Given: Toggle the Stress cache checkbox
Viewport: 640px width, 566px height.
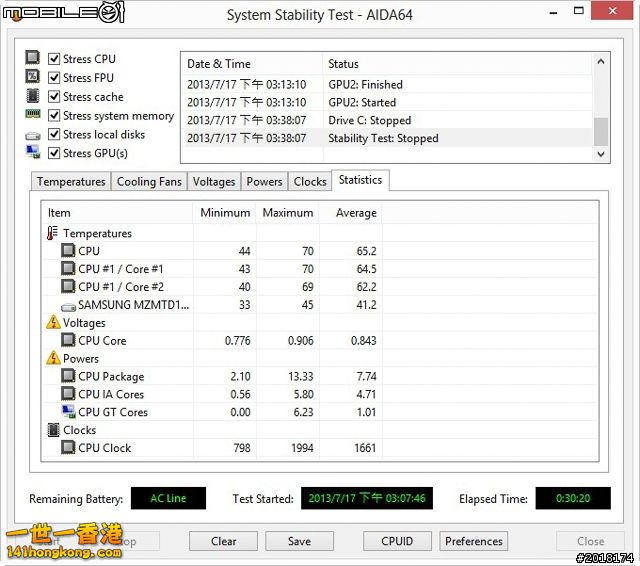Looking at the screenshot, I should (x=54, y=97).
